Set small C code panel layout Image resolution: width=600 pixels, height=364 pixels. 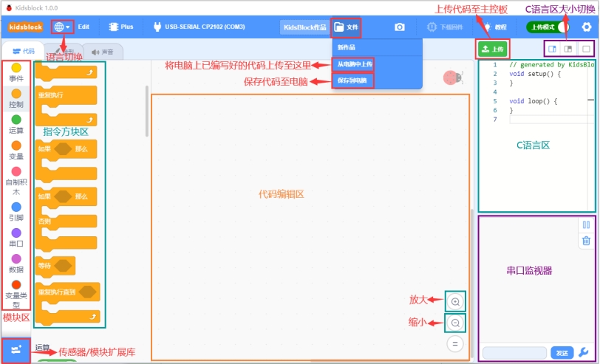[552, 49]
